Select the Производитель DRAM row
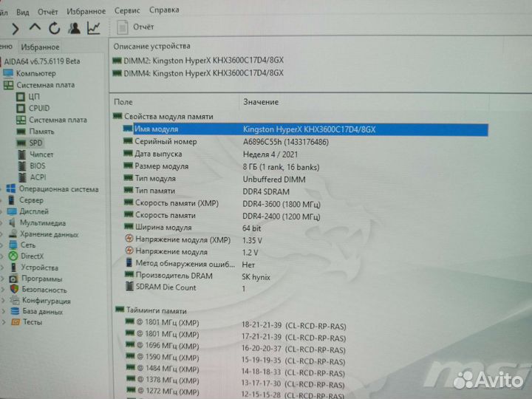The image size is (532, 399). (x=305, y=276)
